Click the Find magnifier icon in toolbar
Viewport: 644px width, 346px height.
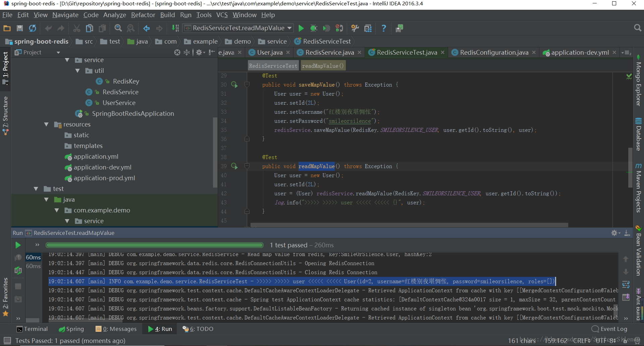[x=118, y=28]
